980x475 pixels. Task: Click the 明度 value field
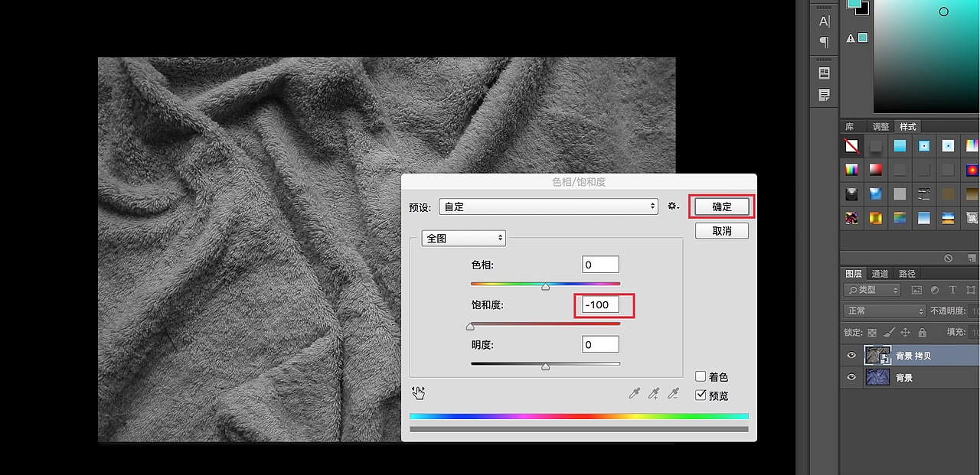click(x=600, y=344)
